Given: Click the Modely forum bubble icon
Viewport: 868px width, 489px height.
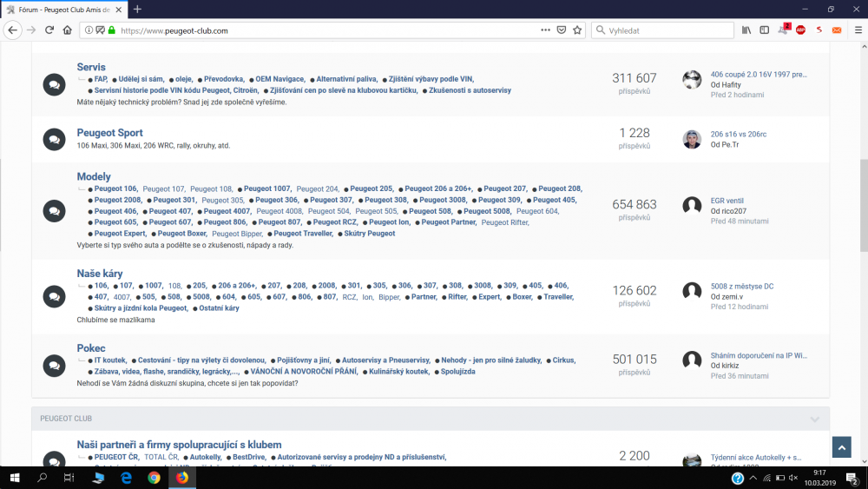Looking at the screenshot, I should tap(54, 211).
